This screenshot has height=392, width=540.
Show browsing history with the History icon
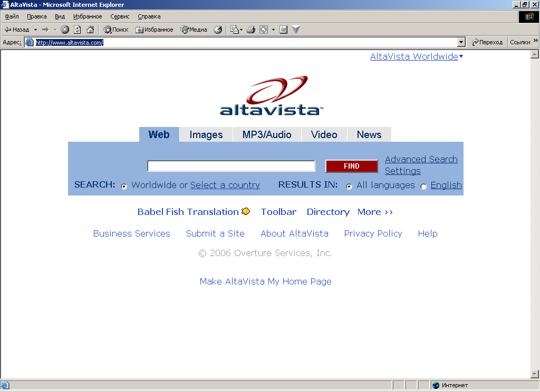[x=218, y=30]
